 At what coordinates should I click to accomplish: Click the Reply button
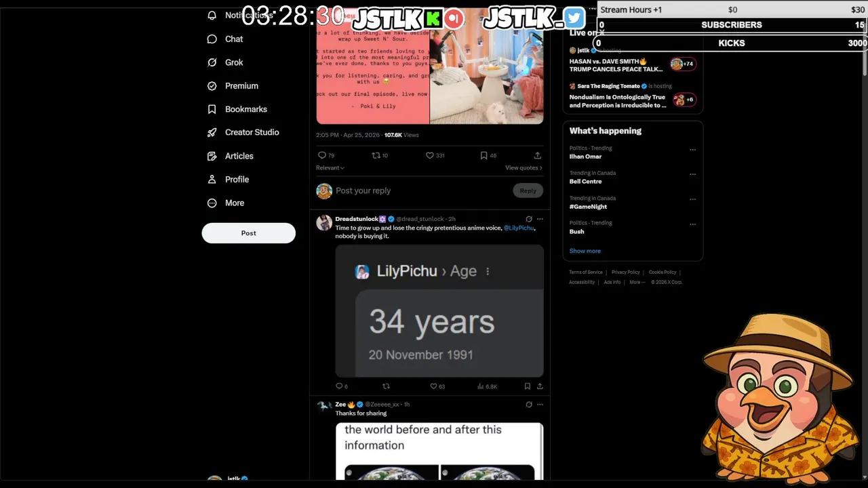click(528, 190)
